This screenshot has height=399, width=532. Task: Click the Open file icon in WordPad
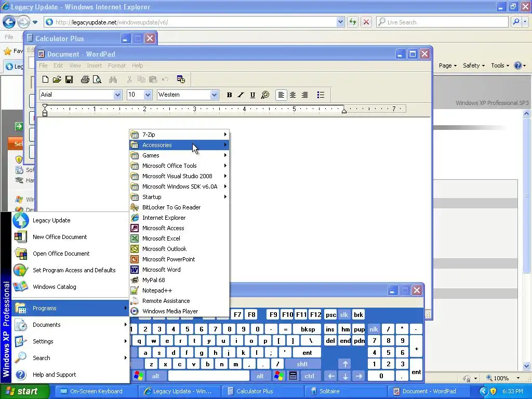point(57,79)
